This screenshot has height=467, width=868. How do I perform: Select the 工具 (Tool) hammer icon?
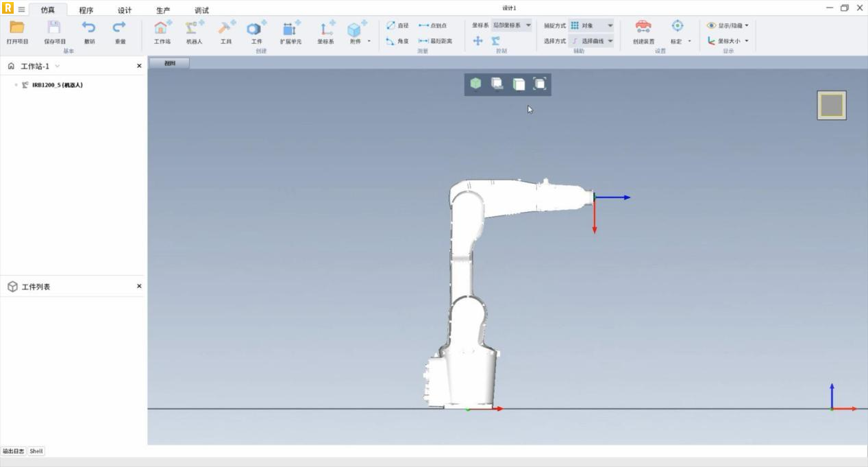pos(225,28)
